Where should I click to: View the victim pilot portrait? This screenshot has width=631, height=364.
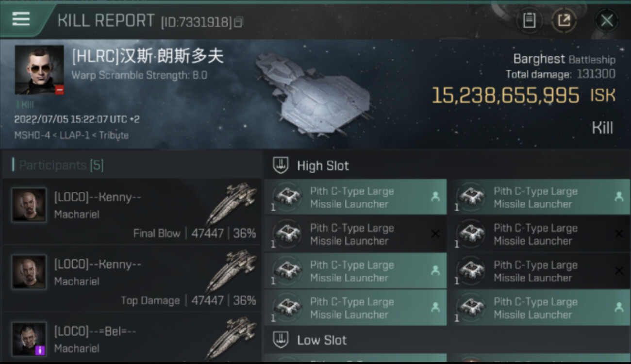click(x=39, y=70)
